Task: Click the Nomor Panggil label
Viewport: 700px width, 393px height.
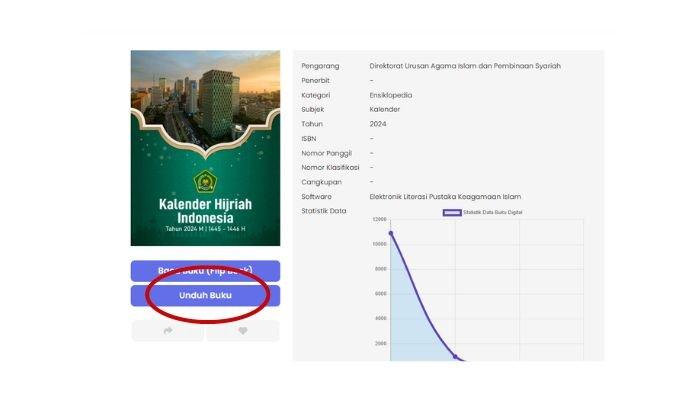Action: (326, 153)
